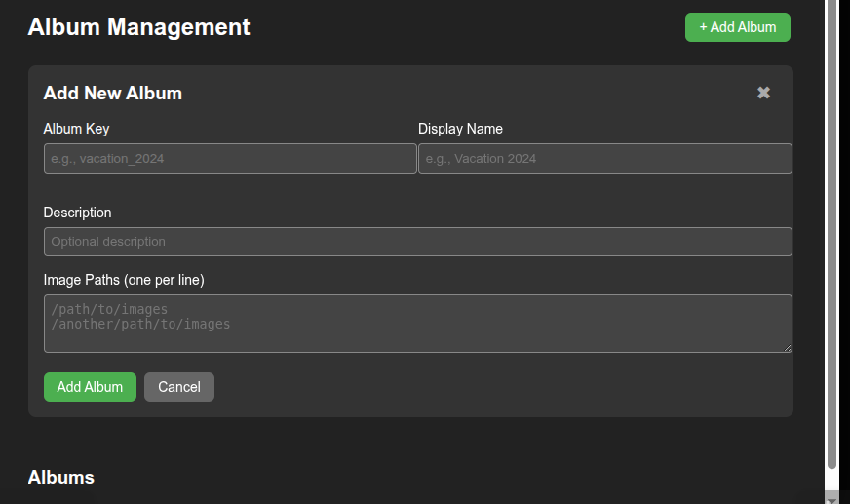Click the /path/to/images placeholder text
This screenshot has width=850, height=504.
coord(109,309)
